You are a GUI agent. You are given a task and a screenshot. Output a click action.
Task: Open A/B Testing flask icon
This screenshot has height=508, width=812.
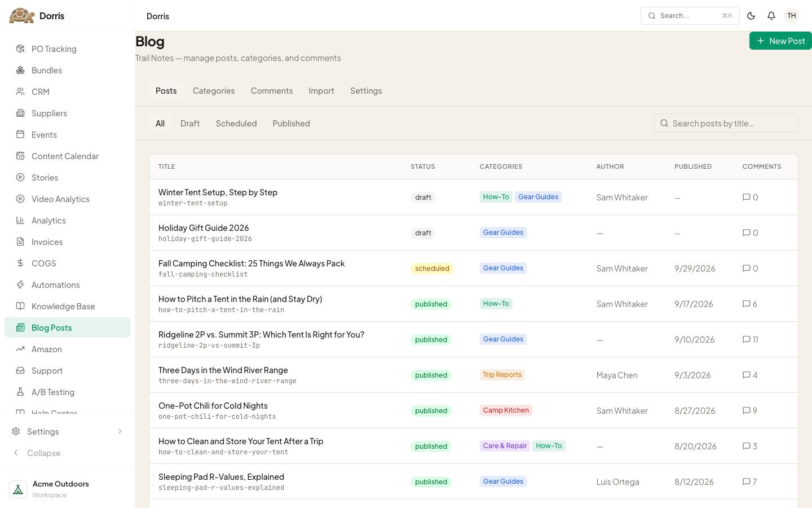click(20, 392)
